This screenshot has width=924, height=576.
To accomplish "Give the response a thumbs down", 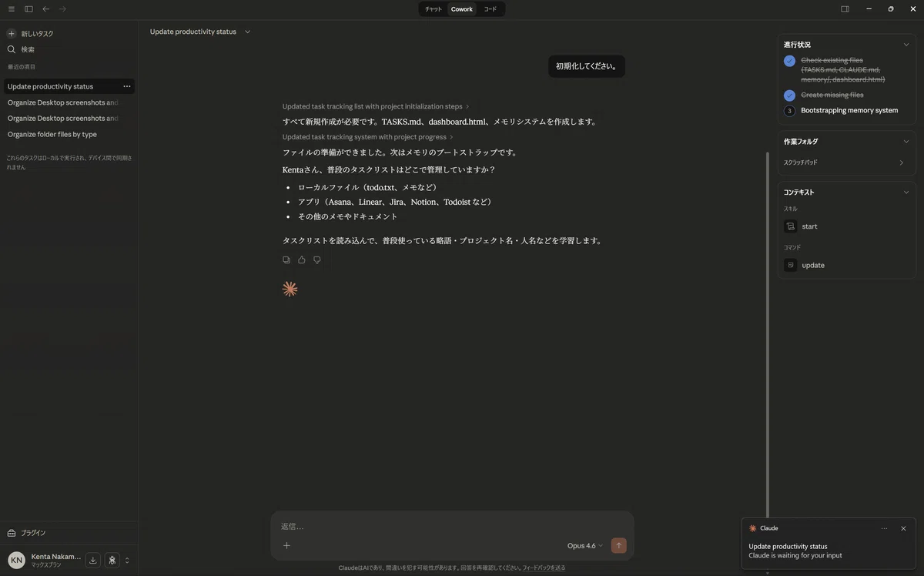I will coord(317,260).
